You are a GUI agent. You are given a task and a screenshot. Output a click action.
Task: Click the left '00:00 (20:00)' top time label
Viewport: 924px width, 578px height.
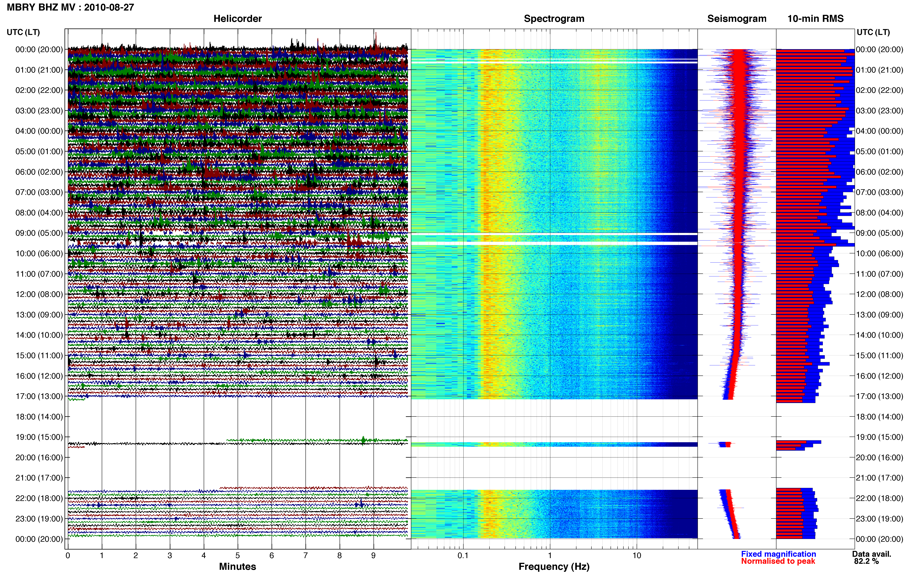tap(39, 49)
